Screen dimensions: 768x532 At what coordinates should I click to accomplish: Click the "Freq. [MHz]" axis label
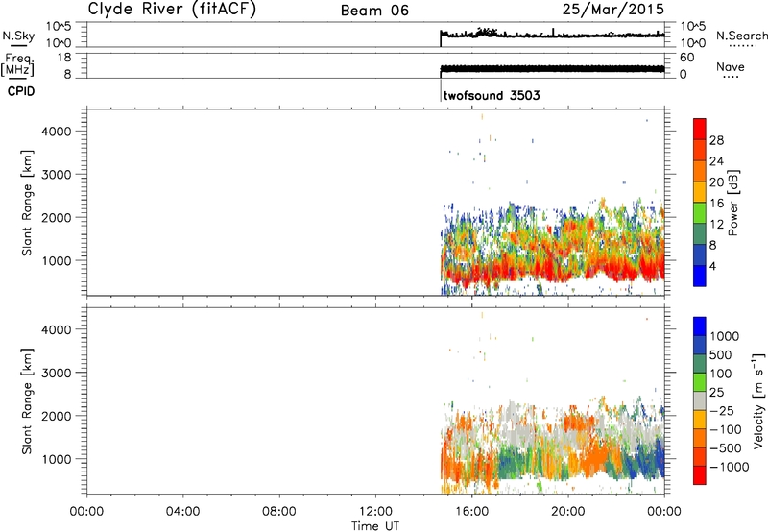pyautogui.click(x=19, y=64)
